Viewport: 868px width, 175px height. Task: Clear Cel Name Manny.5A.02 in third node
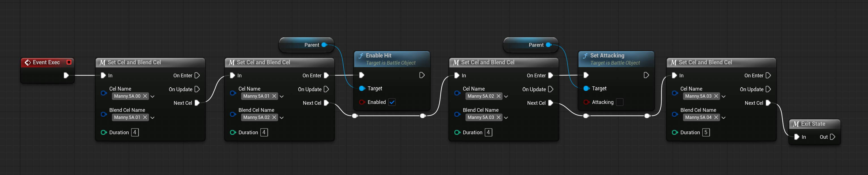tap(499, 96)
